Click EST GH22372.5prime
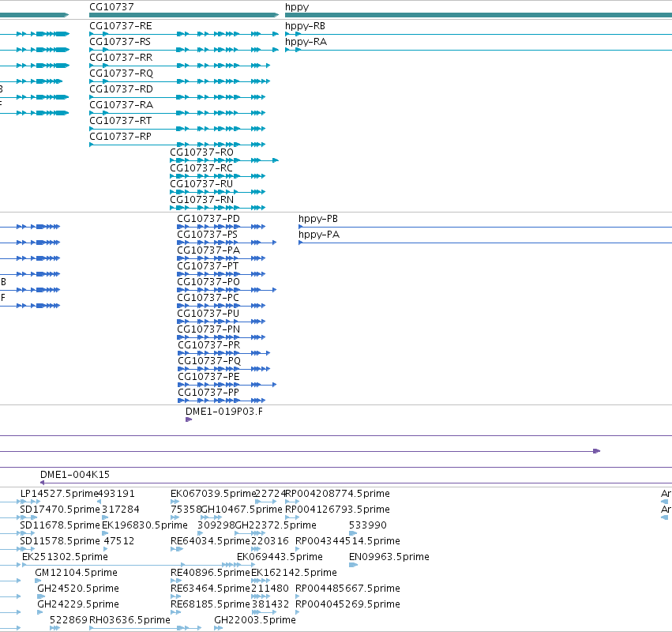This screenshot has height=632, width=672. coord(276,525)
